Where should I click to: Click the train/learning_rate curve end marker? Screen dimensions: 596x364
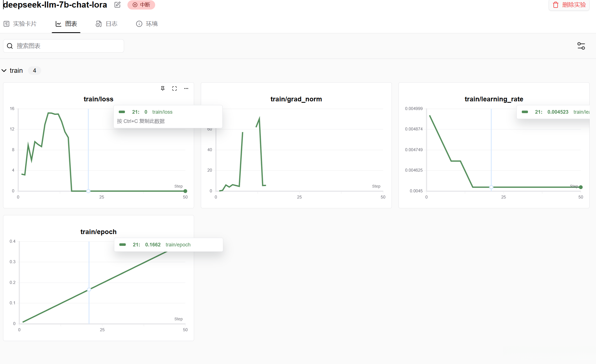[581, 187]
